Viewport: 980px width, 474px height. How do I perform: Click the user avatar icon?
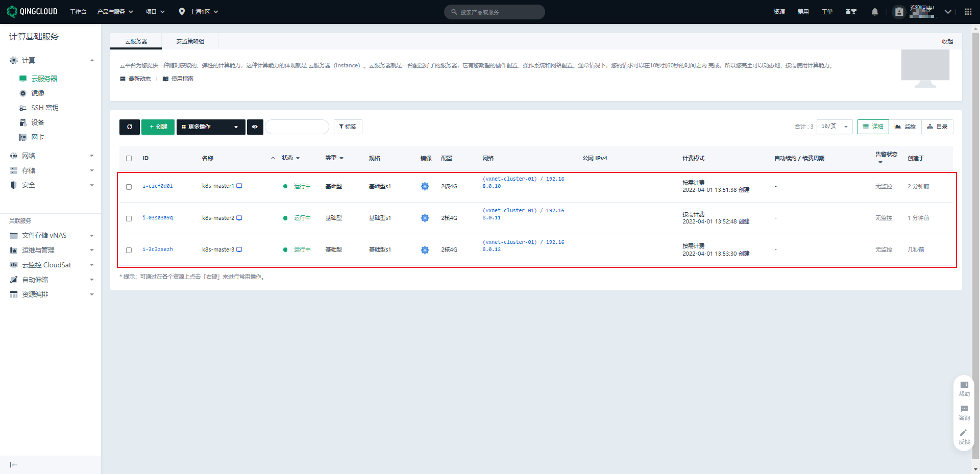899,12
